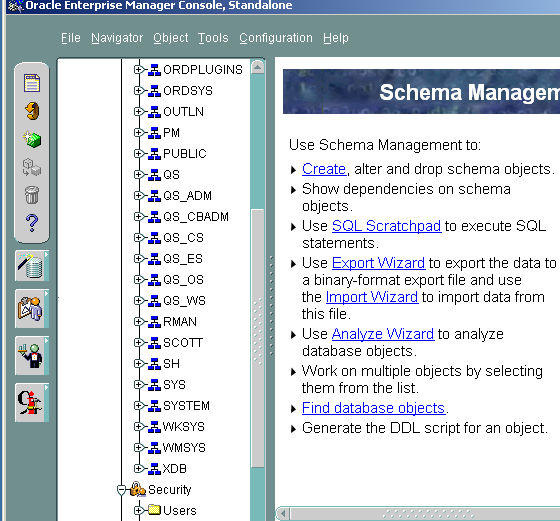Click the horizontal scrollbar left arrow
The width and height of the screenshot is (560, 521).
pyautogui.click(x=283, y=514)
